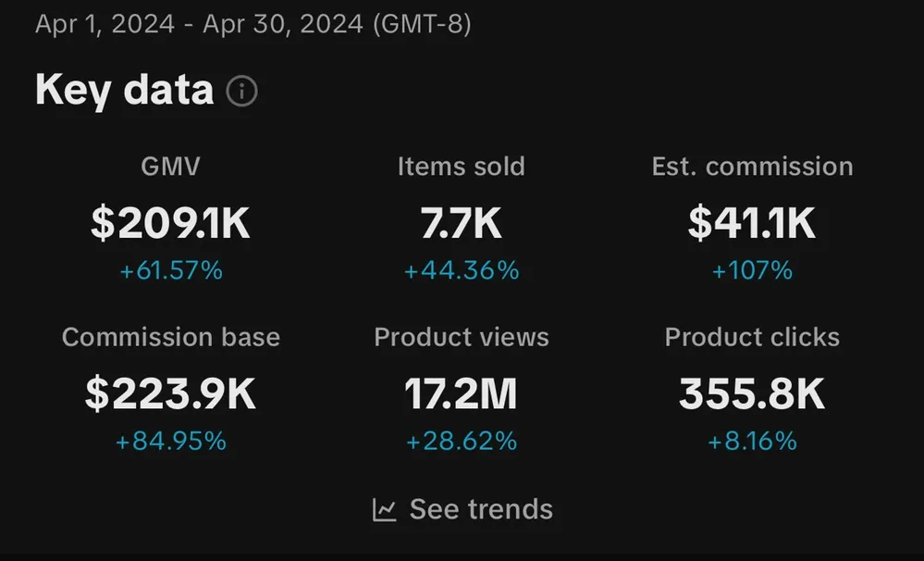Click the Commission base label
The height and width of the screenshot is (561, 924).
tap(171, 337)
